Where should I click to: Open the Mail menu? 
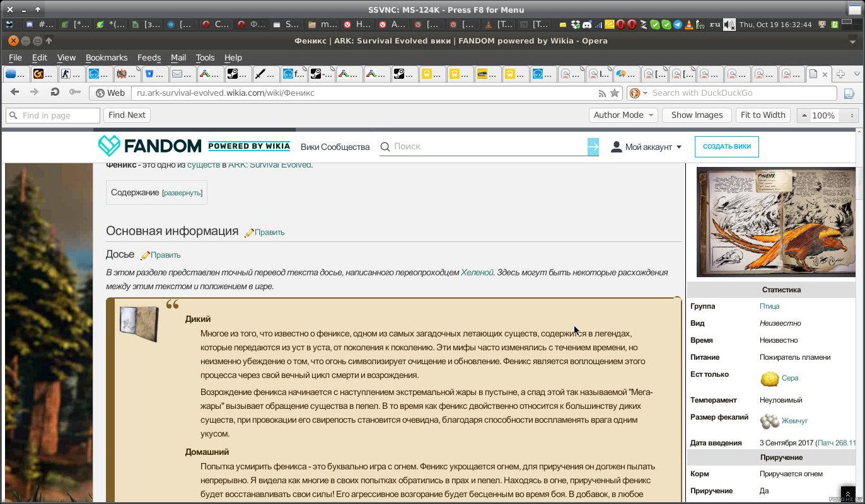pos(178,57)
